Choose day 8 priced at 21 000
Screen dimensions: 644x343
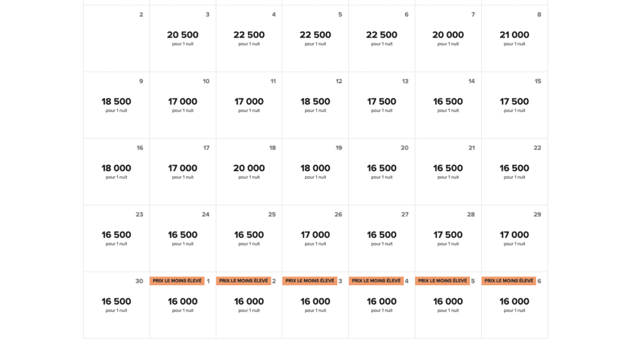(514, 38)
